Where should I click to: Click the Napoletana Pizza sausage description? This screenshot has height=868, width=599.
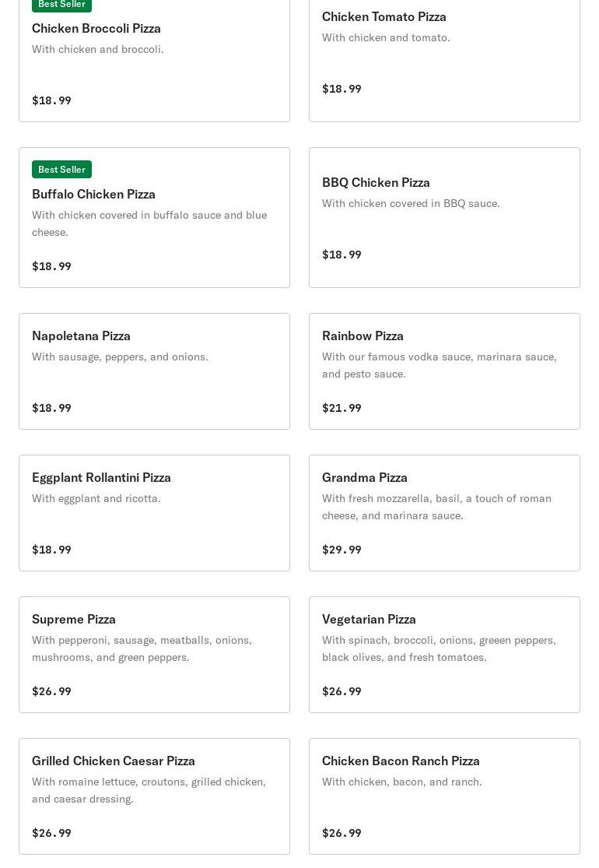(x=120, y=357)
